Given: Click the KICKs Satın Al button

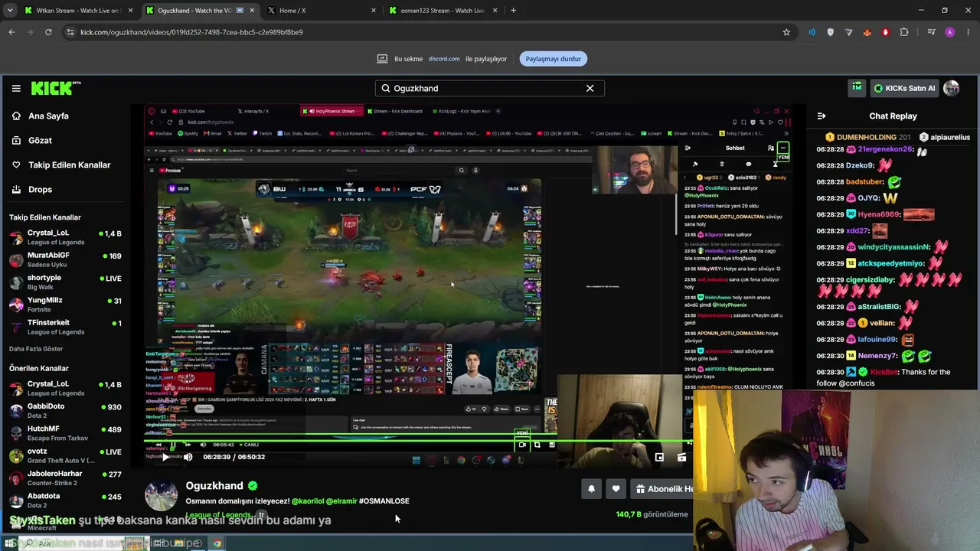Looking at the screenshot, I should (904, 88).
